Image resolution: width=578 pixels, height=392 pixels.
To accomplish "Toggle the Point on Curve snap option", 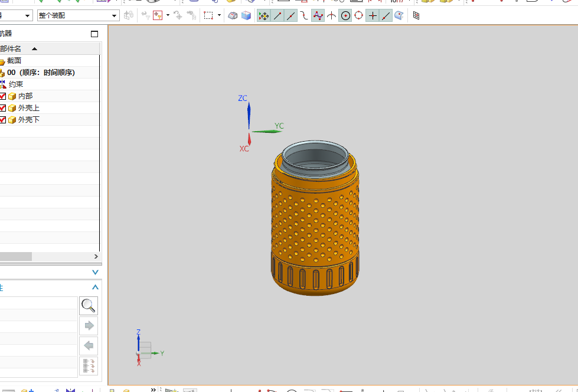I will pos(386,15).
